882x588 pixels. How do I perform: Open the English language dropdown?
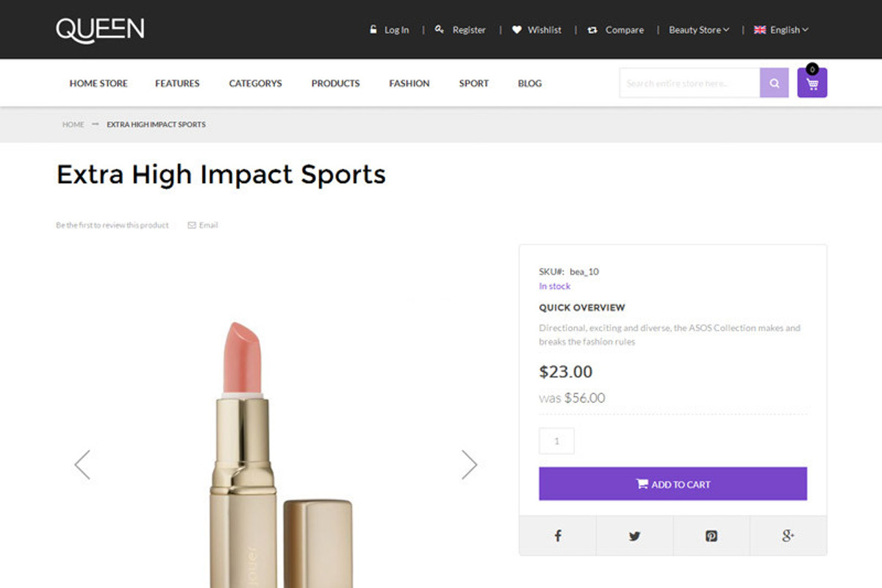pos(781,30)
